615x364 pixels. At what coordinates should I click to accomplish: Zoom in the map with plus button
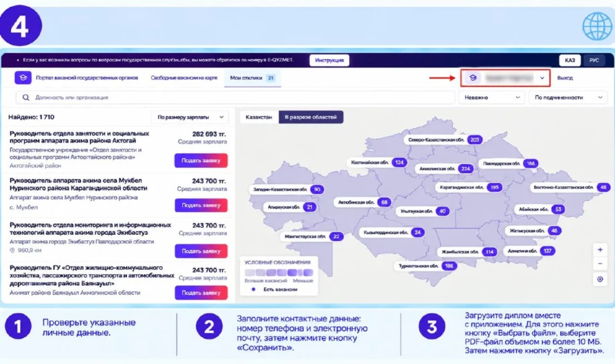pyautogui.click(x=600, y=250)
